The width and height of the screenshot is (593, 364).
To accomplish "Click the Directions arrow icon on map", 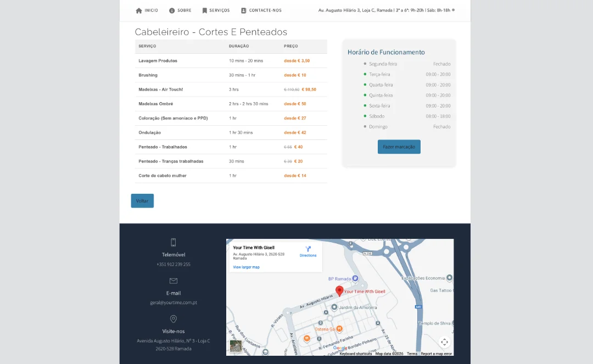I will pyautogui.click(x=308, y=249).
